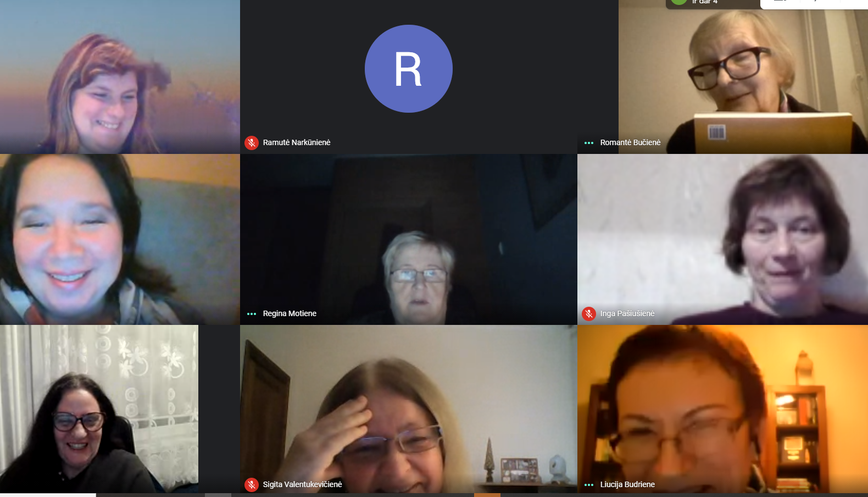Image resolution: width=868 pixels, height=497 pixels.
Task: Click the muted mic icon for Inga Pašiušienė
Action: click(x=589, y=314)
